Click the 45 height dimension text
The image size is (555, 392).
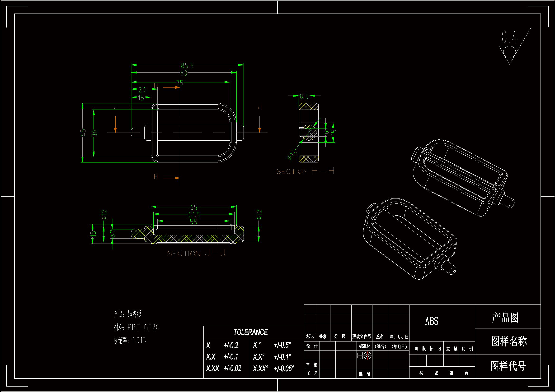(83, 132)
